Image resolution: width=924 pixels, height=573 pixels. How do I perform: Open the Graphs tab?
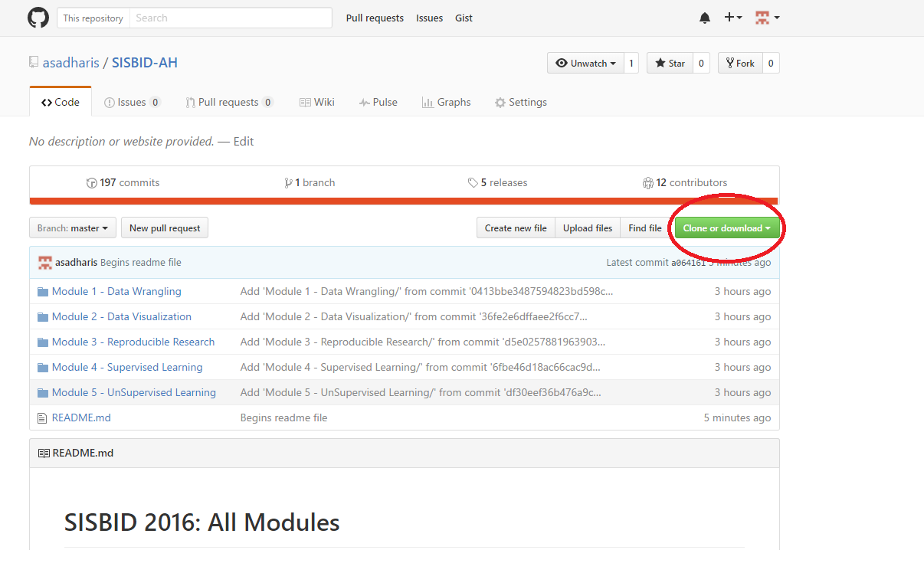[x=446, y=102]
